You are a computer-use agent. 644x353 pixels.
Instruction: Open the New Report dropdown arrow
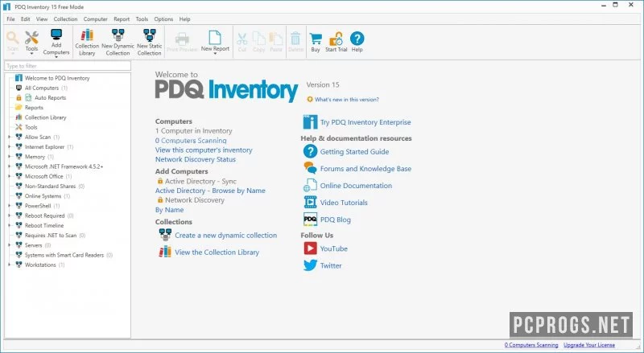coord(215,54)
